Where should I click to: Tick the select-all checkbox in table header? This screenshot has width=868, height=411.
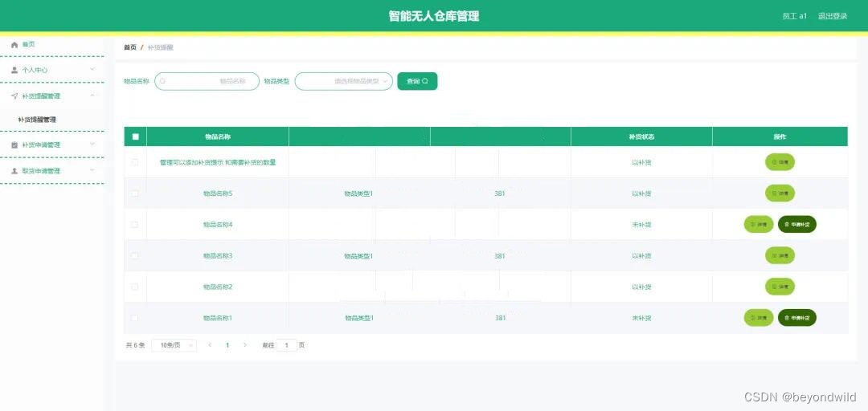(136, 136)
